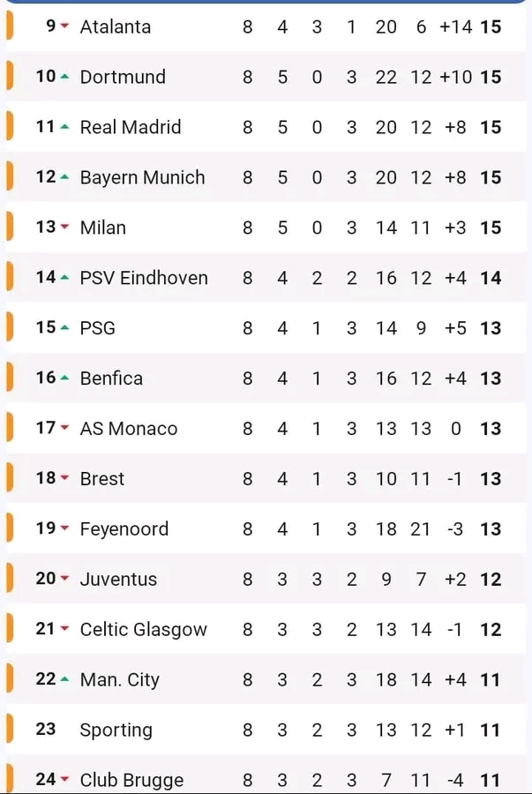Select the Sporting team name
This screenshot has width=532, height=794.
[x=116, y=730]
